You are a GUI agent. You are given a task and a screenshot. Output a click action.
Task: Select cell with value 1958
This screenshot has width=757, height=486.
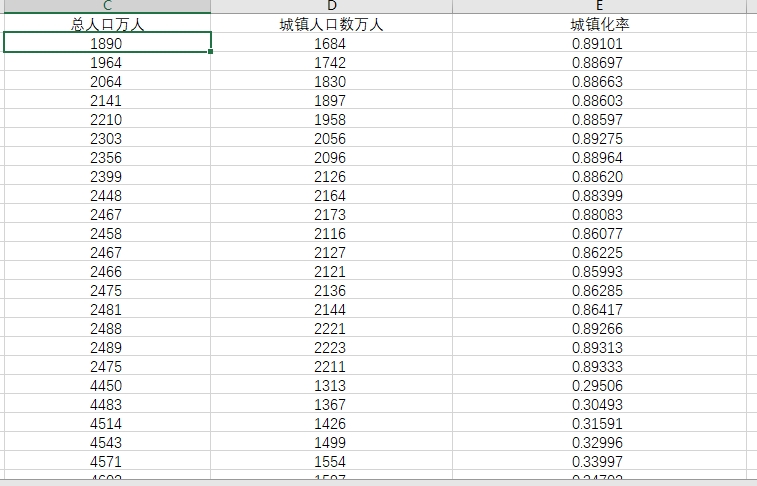tap(332, 119)
